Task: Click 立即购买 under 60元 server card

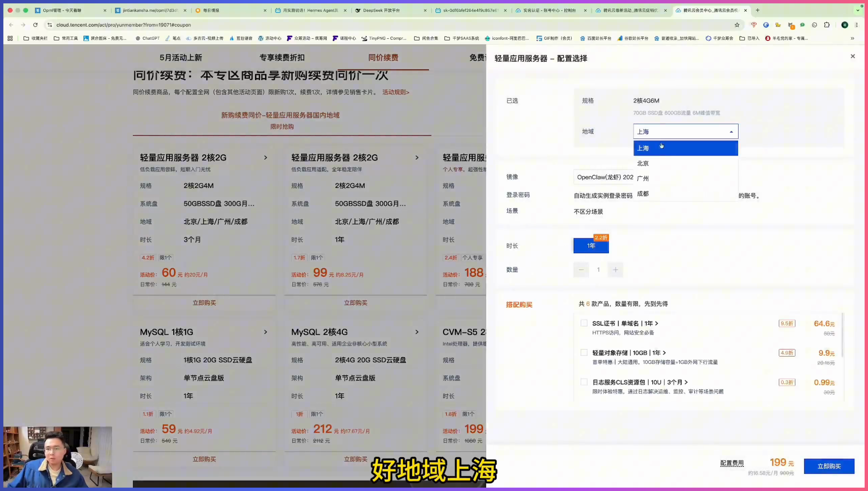Action: pos(204,303)
